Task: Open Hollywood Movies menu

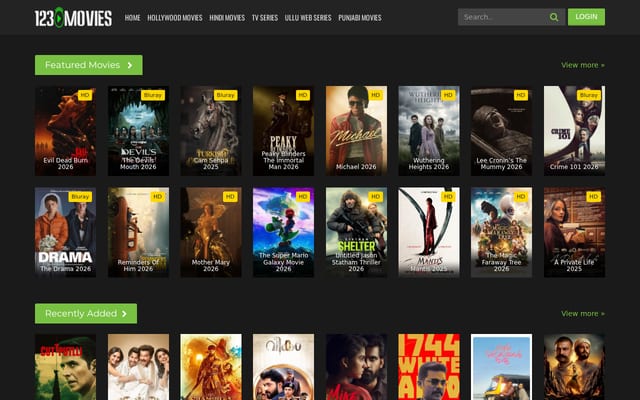Action: (x=175, y=18)
